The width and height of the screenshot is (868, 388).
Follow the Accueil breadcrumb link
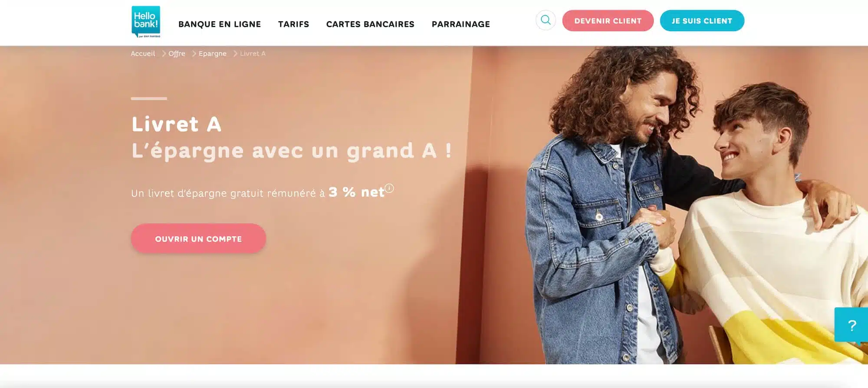point(143,53)
